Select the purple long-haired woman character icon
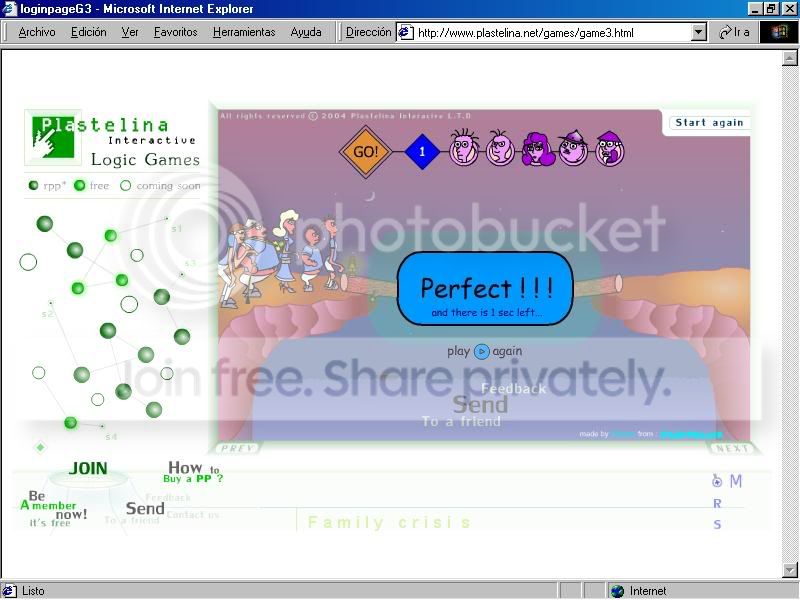The image size is (800, 600). (537, 148)
